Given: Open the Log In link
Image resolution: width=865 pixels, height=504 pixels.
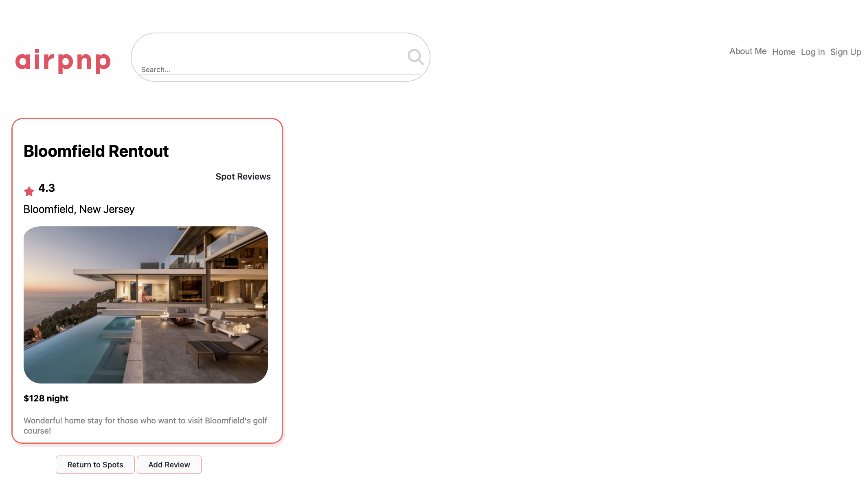Looking at the screenshot, I should 812,52.
